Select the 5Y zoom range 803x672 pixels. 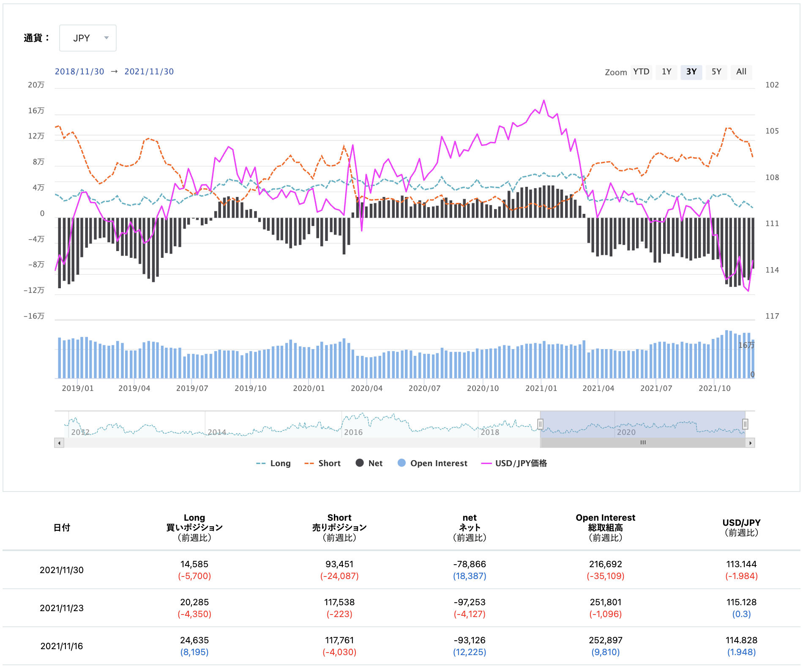(x=716, y=72)
